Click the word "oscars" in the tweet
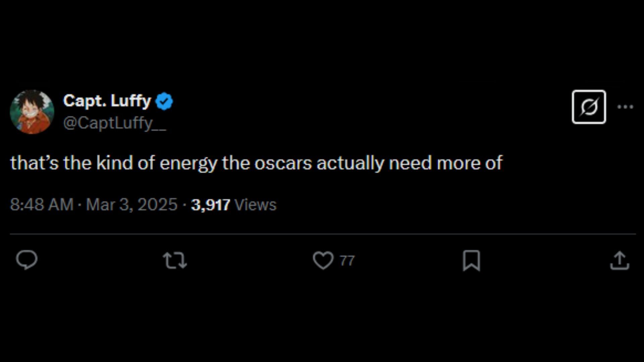 [x=283, y=163]
